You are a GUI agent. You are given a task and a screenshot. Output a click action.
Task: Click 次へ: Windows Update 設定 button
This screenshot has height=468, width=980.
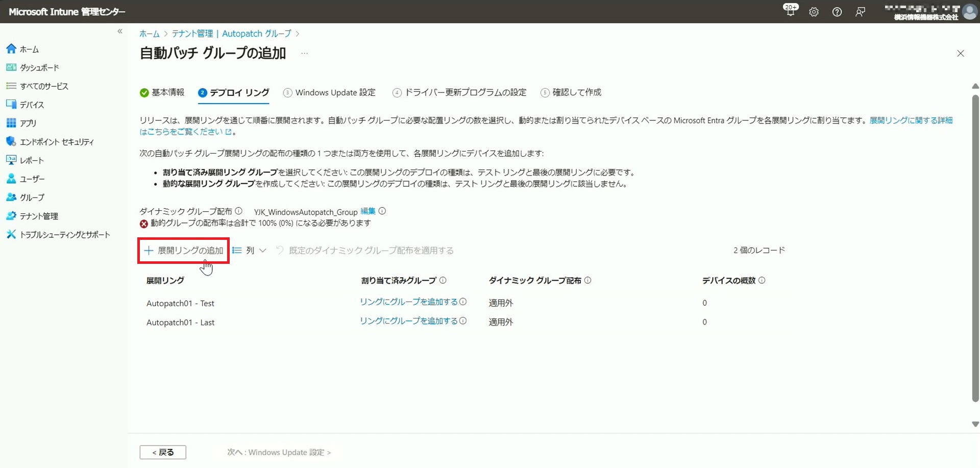[x=279, y=452]
